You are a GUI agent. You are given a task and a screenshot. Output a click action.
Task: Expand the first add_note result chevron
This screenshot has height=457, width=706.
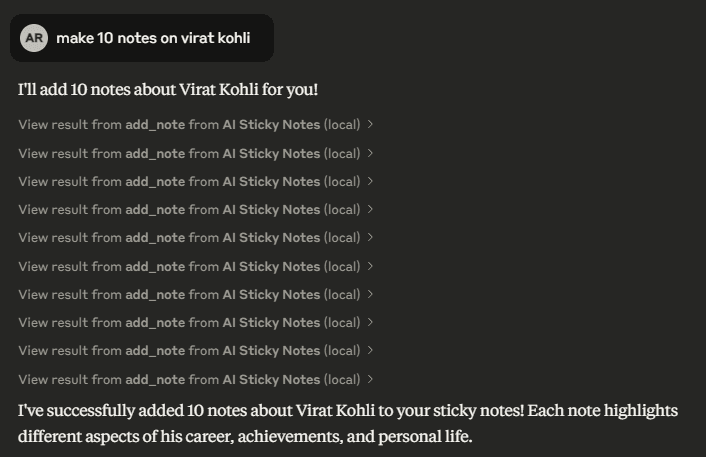coord(370,124)
